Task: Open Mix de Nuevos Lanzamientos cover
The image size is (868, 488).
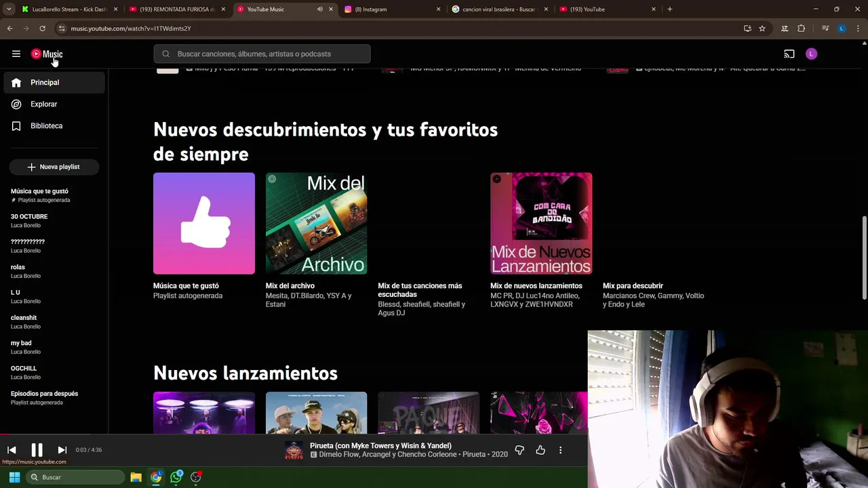Action: point(541,224)
